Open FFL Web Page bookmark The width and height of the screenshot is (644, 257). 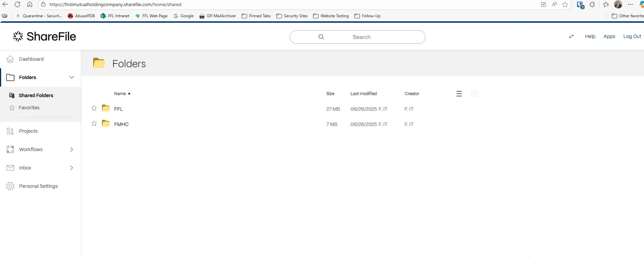[151, 16]
